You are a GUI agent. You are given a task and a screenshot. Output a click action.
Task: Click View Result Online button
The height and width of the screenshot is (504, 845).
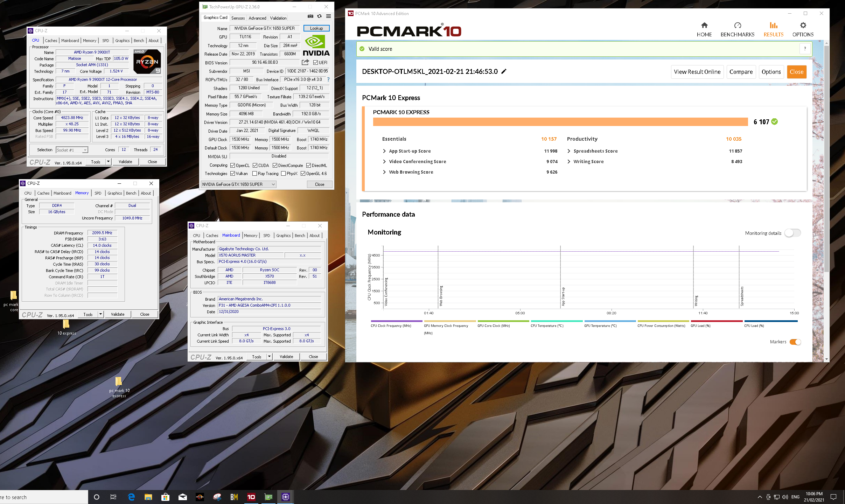tap(697, 72)
